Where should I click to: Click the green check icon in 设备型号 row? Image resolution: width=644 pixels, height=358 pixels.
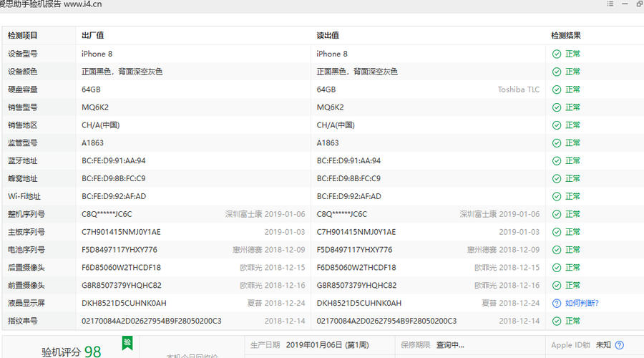(557, 54)
